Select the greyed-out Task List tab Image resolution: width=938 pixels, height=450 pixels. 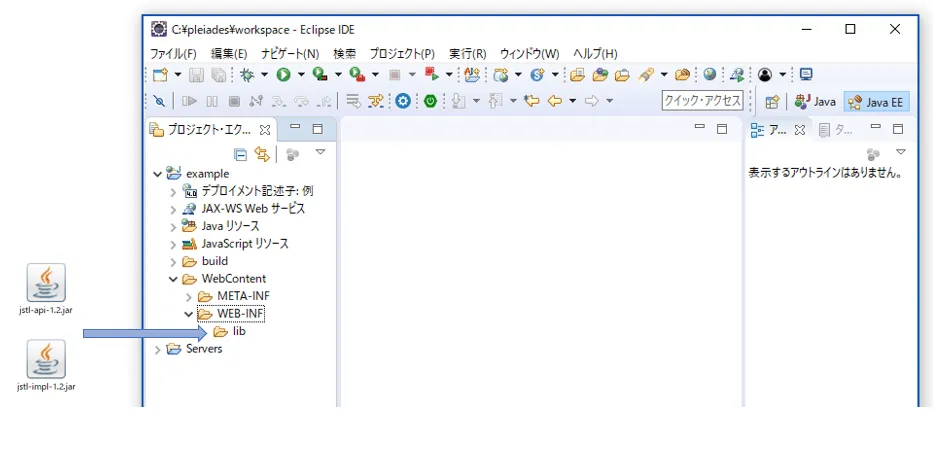pyautogui.click(x=835, y=130)
